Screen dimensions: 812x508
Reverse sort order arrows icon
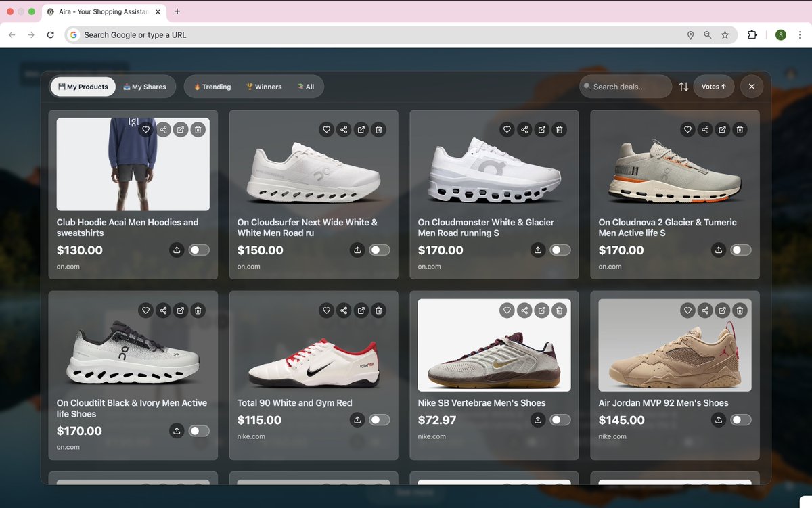tap(683, 87)
